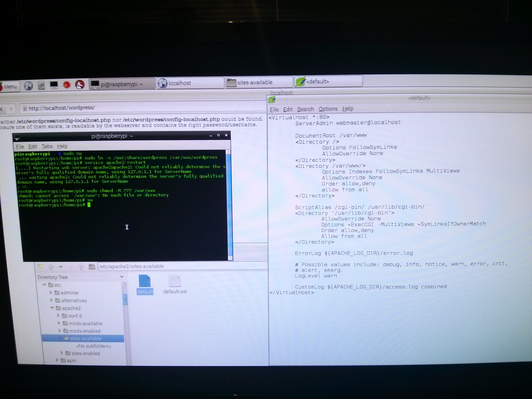Open the Tabs menu in terminal
532x399 pixels.
(47, 146)
